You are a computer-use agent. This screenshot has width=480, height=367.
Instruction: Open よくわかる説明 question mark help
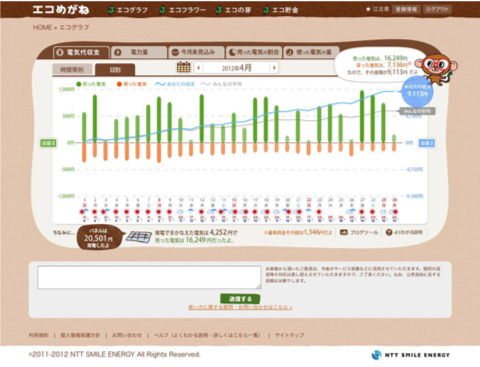[389, 232]
